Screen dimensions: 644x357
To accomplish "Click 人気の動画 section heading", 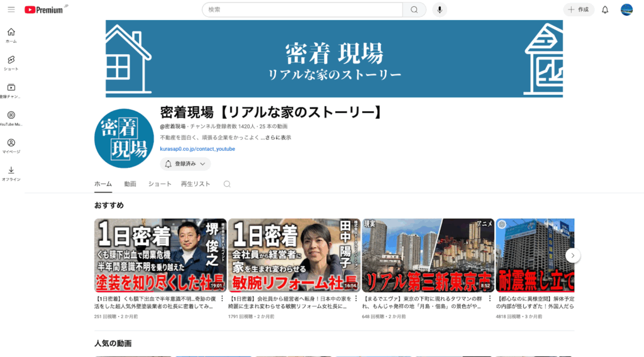I will 113,343.
